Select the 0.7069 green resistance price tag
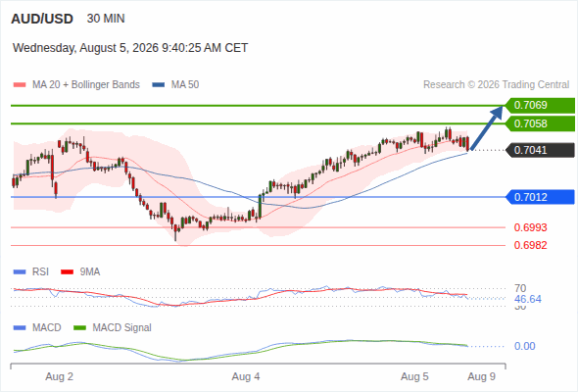The image size is (578, 392). click(x=540, y=106)
